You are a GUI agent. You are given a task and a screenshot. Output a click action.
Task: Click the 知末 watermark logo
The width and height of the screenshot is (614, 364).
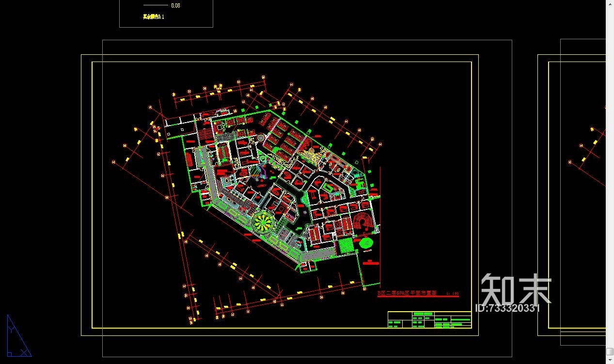coord(516,289)
